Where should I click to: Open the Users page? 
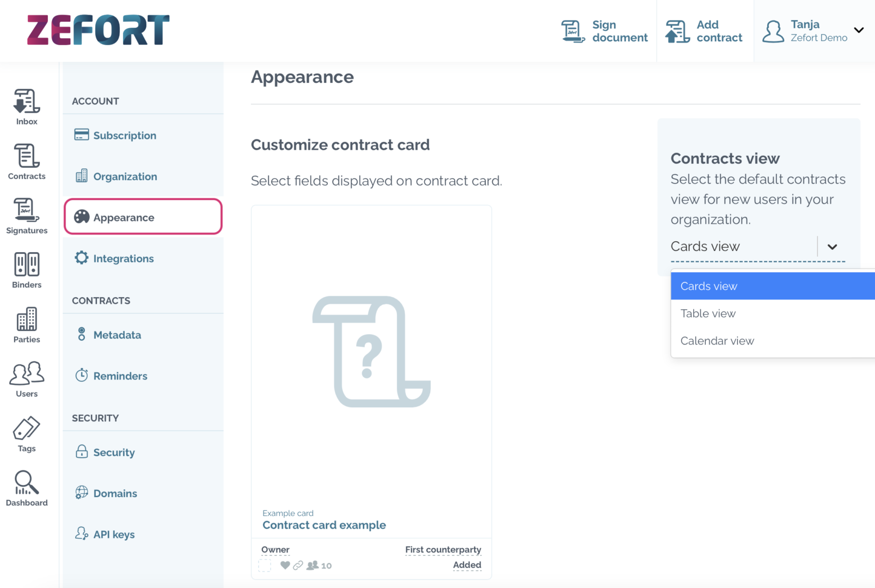click(x=26, y=378)
